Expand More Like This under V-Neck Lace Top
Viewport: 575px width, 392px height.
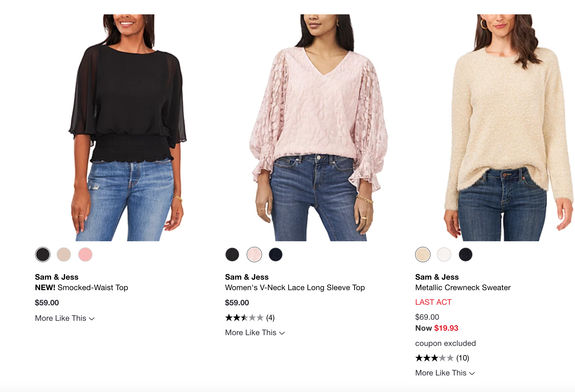(255, 333)
